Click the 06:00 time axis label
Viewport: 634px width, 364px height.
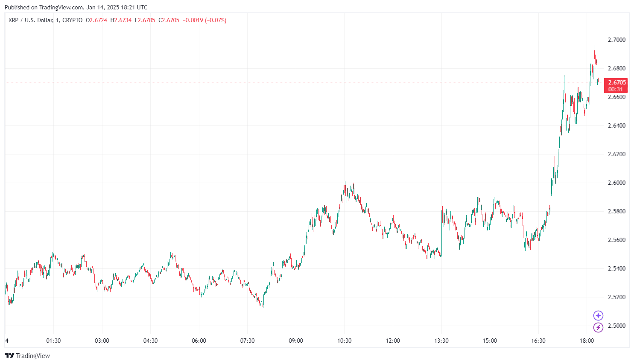[x=199, y=341]
